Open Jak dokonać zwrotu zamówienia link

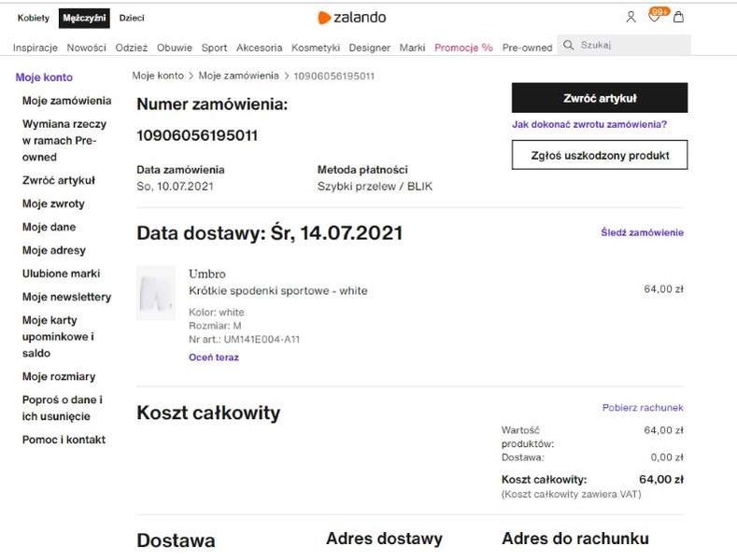point(589,124)
